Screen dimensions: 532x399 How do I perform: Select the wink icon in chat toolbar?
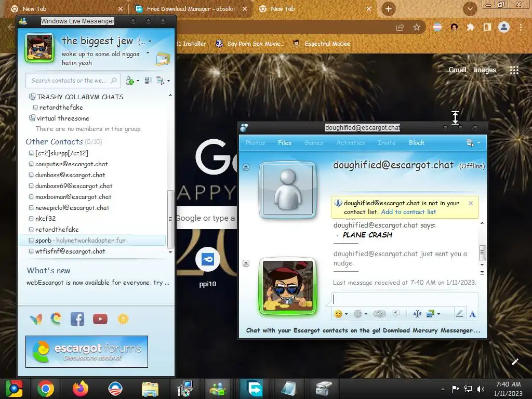[357, 314]
